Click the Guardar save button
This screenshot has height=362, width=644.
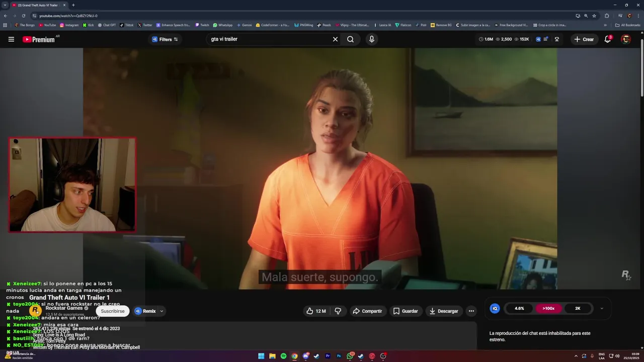coord(406,311)
